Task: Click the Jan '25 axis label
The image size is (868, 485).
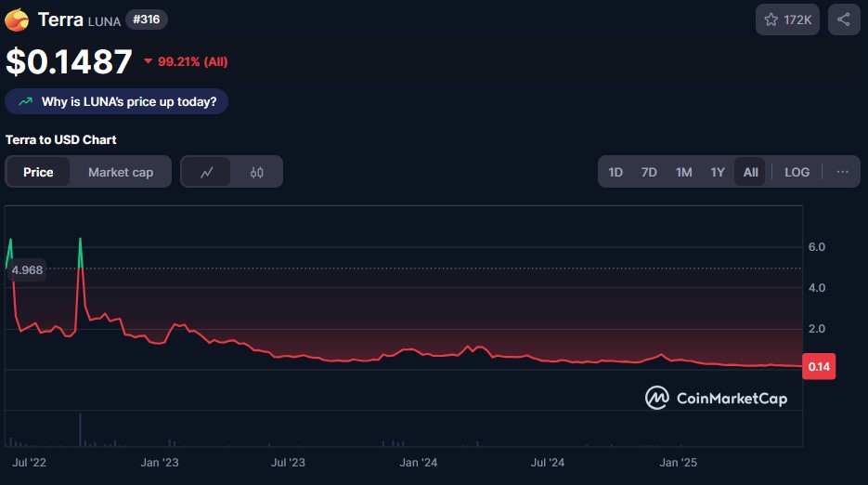Action: tap(678, 463)
